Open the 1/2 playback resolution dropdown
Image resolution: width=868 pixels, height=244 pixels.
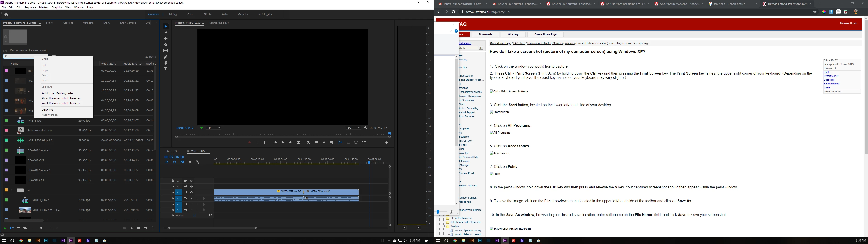pyautogui.click(x=354, y=128)
